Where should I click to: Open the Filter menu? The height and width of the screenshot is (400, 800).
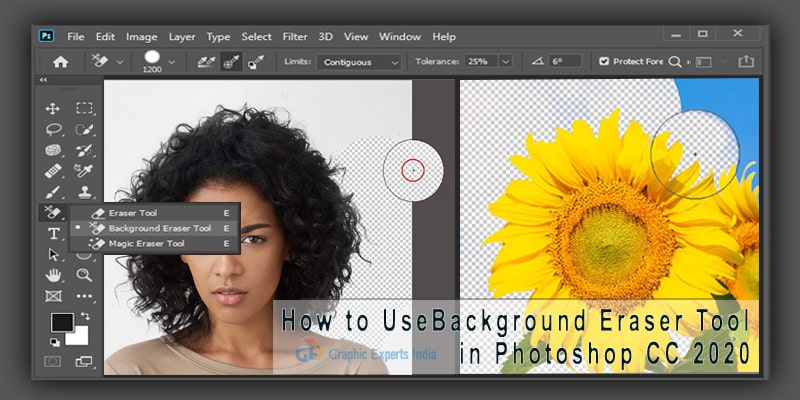pyautogui.click(x=295, y=37)
